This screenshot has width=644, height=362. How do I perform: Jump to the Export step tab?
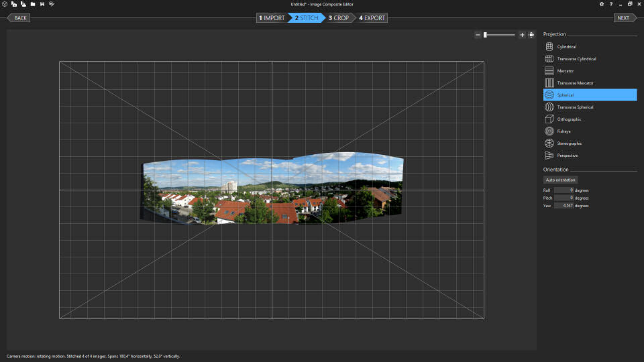tap(372, 18)
